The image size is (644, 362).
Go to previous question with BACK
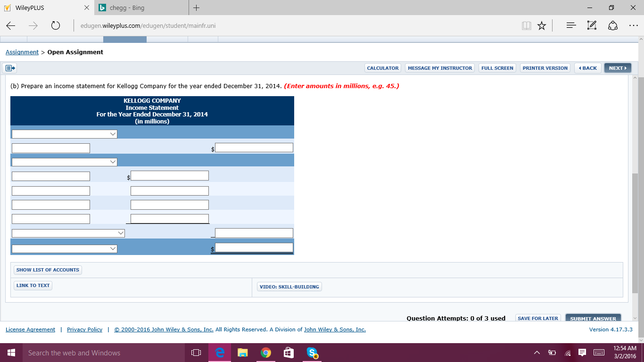pos(588,68)
